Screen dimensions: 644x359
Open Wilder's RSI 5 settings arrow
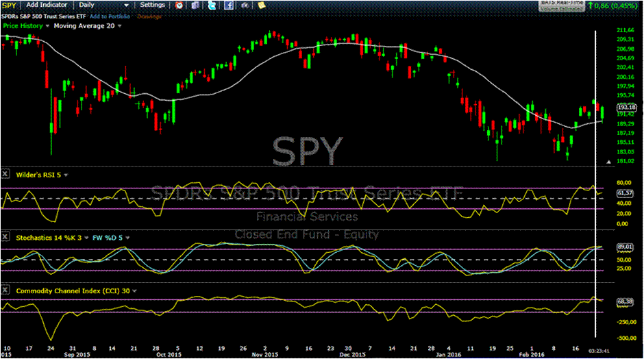pos(66,175)
